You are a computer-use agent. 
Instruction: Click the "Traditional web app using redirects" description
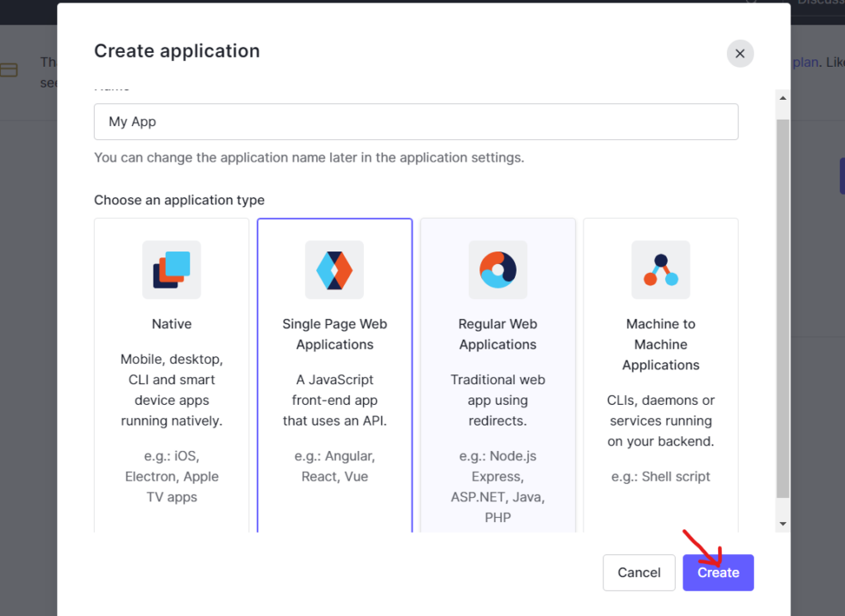pyautogui.click(x=498, y=400)
